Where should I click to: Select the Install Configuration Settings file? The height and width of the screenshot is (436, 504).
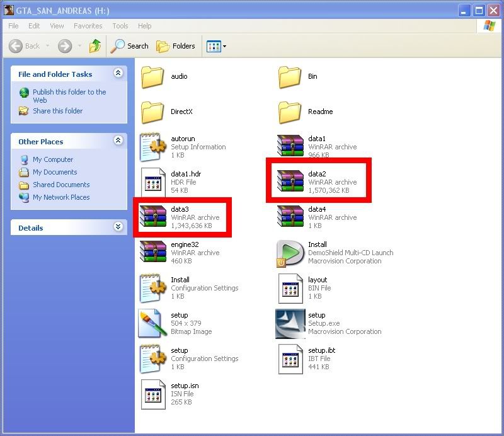[189, 288]
